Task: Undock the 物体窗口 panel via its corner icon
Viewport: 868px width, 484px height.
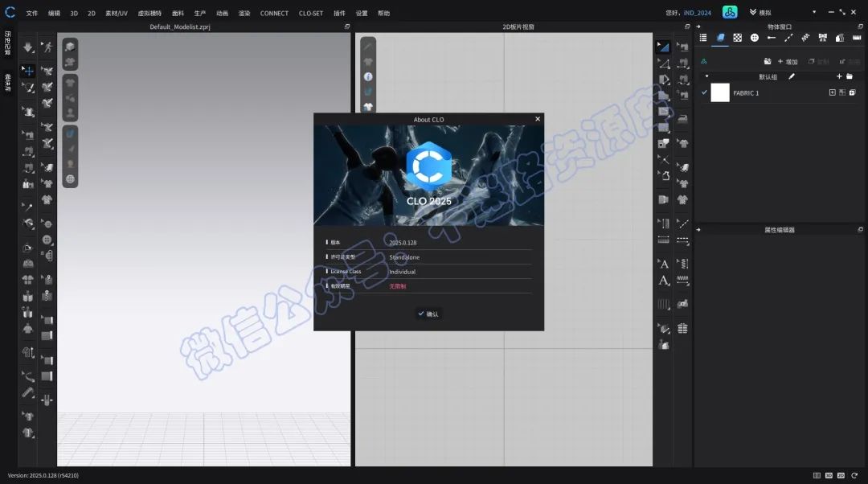Action: point(860,27)
